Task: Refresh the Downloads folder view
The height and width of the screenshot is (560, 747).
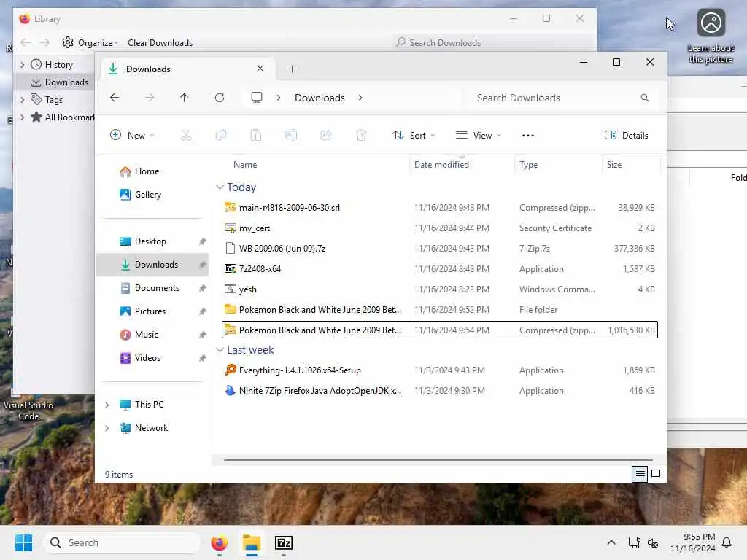Action: point(219,98)
